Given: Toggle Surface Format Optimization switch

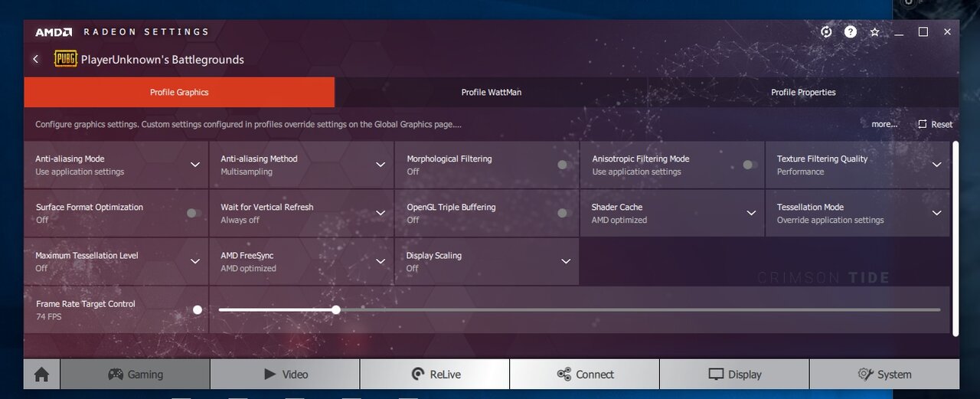Looking at the screenshot, I should [194, 213].
